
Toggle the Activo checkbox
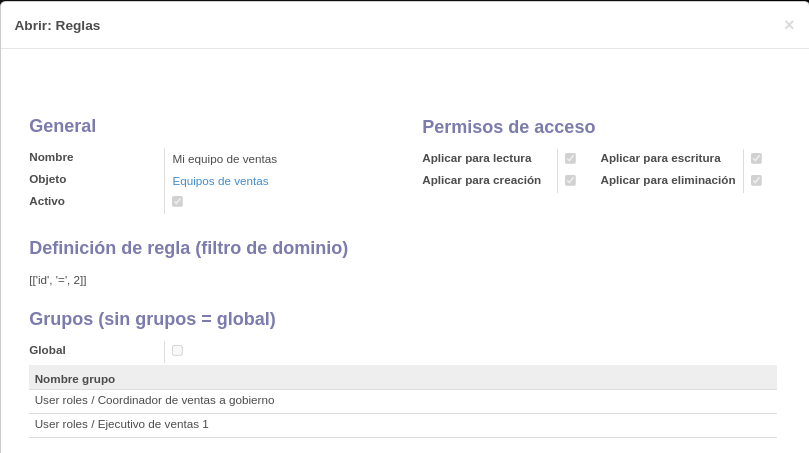click(x=177, y=201)
